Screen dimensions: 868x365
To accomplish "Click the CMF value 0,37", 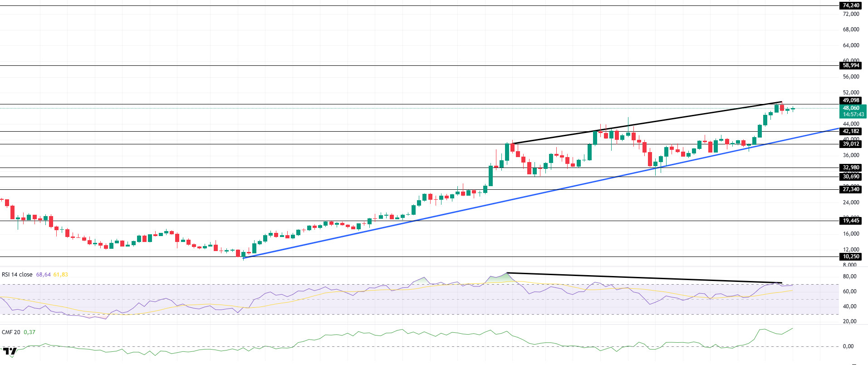I will 29,332.
